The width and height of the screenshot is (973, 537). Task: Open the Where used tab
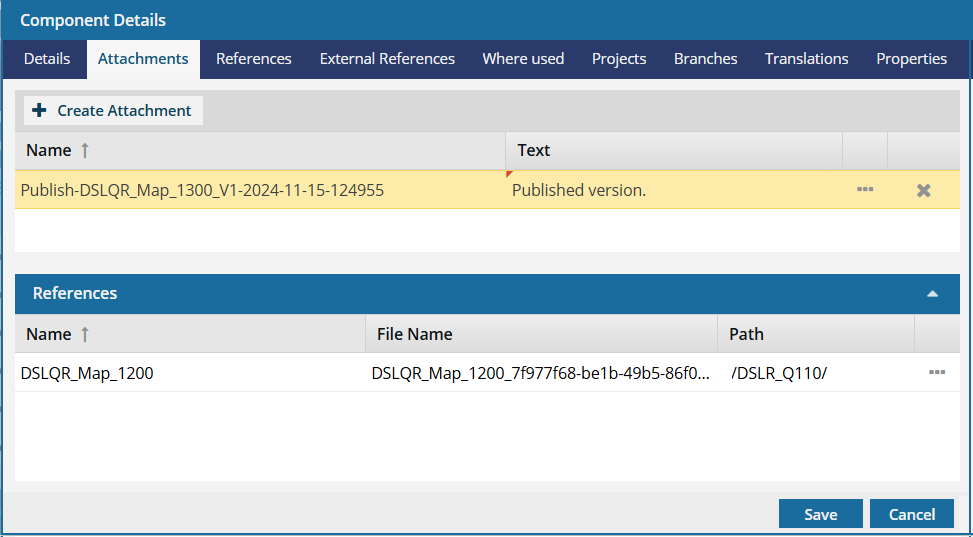tap(523, 59)
